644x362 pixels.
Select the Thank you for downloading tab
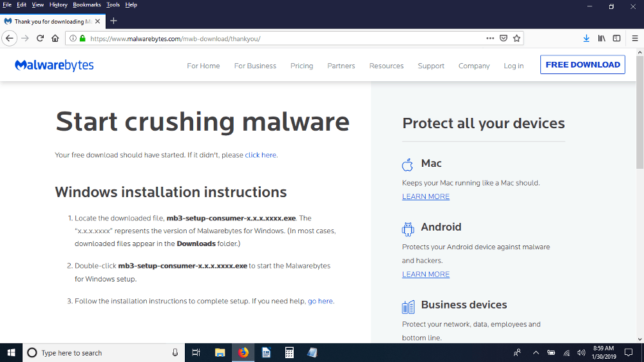coord(53,21)
